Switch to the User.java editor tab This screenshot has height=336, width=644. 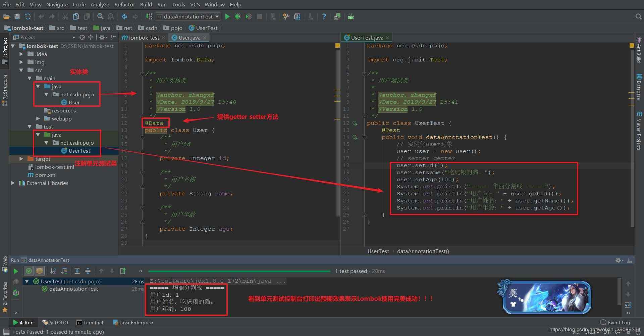189,38
